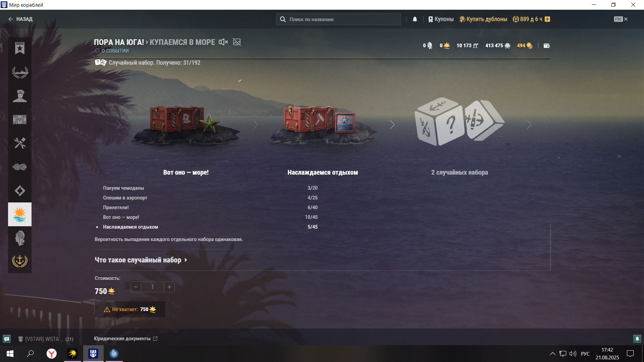Open the anchor wreath sidebar icon
644x362 pixels.
(20, 261)
